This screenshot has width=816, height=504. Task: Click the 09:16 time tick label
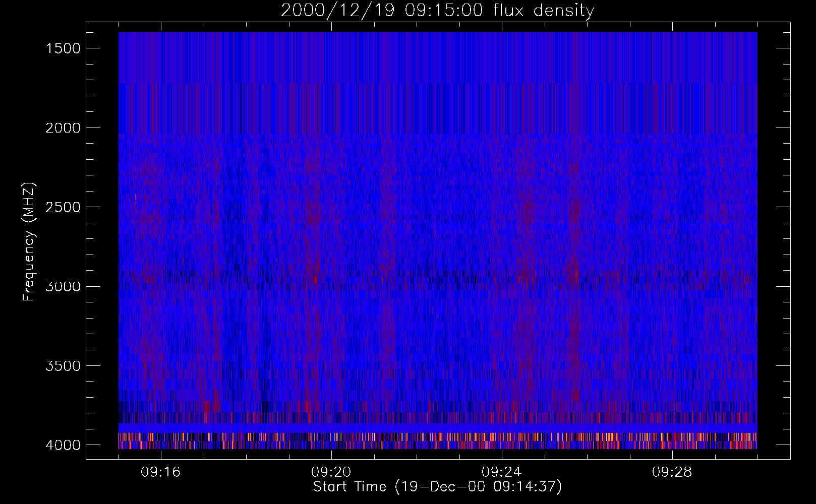161,472
